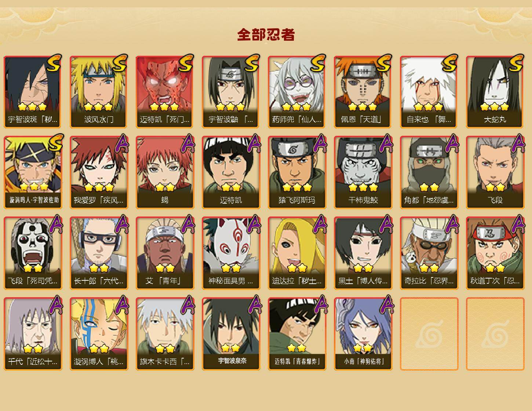Screen dimensions: 532x411
Task: Open the 小南「神驹佑将」 card
Action: coord(363,334)
